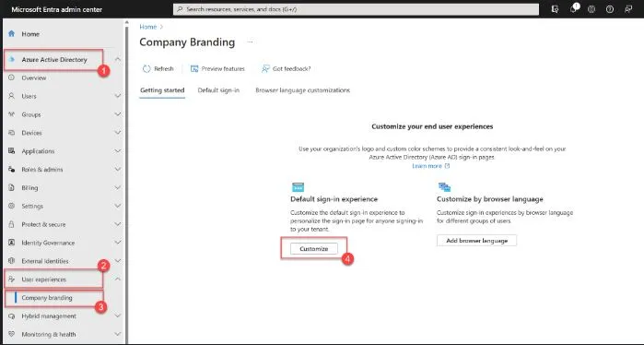The height and width of the screenshot is (345, 644).
Task: Click the sidebar vertical scrollbar
Action: 126,181
